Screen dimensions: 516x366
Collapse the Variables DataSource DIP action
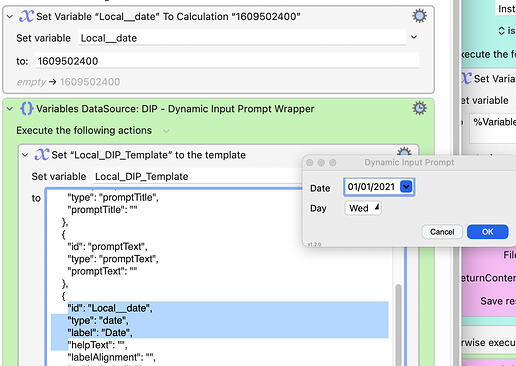10,109
